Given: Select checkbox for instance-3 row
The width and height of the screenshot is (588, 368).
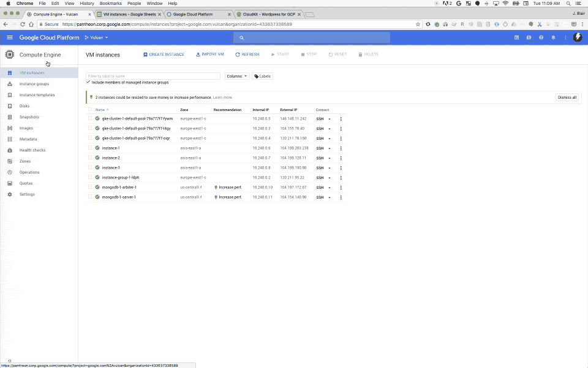Looking at the screenshot, I should coord(90,167).
